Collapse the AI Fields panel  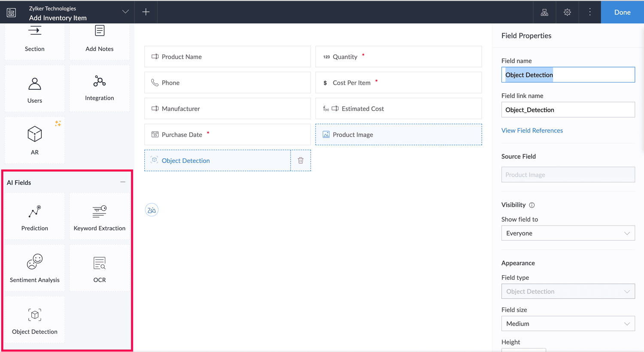[x=123, y=182]
